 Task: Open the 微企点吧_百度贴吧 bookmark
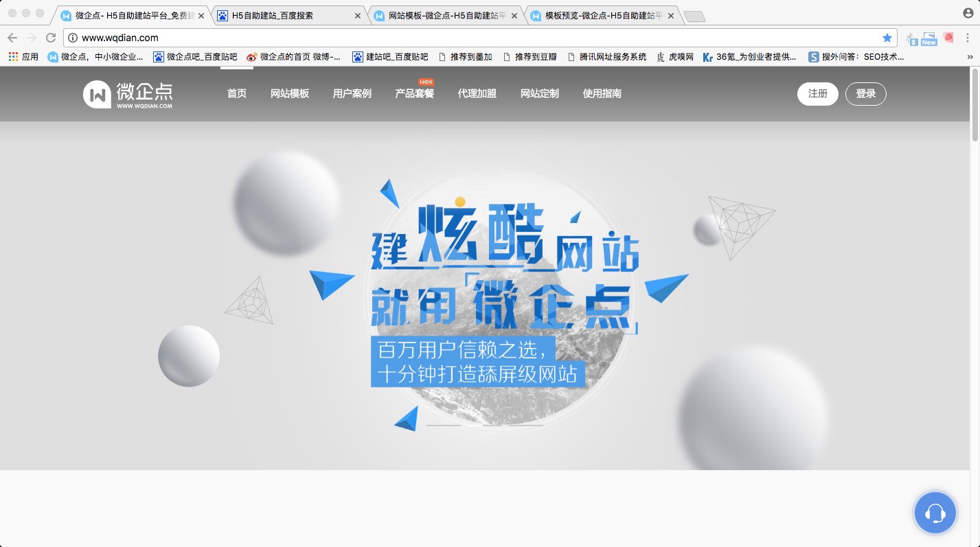point(195,57)
